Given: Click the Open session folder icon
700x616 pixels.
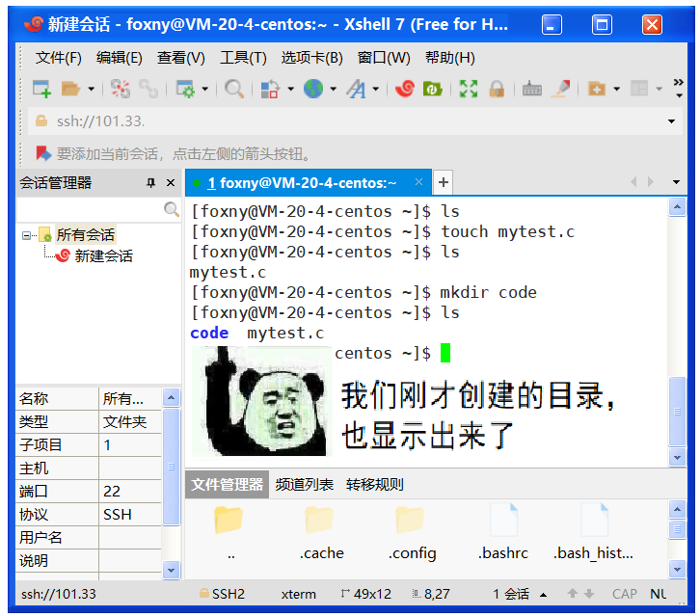Looking at the screenshot, I should pyautogui.click(x=70, y=89).
